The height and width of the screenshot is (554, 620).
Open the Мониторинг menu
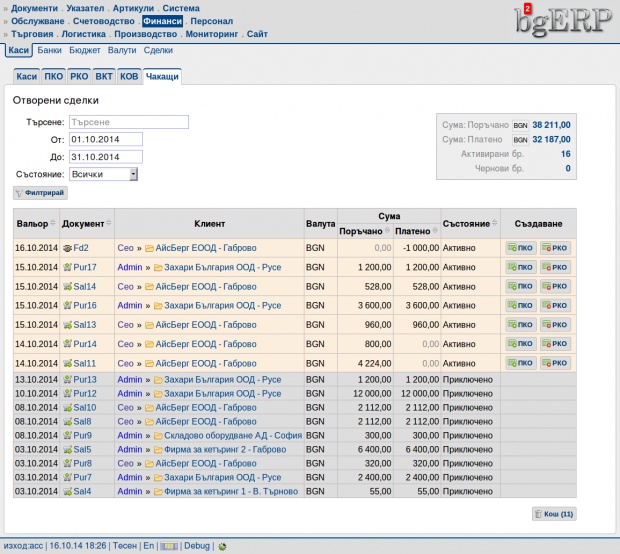[212, 34]
